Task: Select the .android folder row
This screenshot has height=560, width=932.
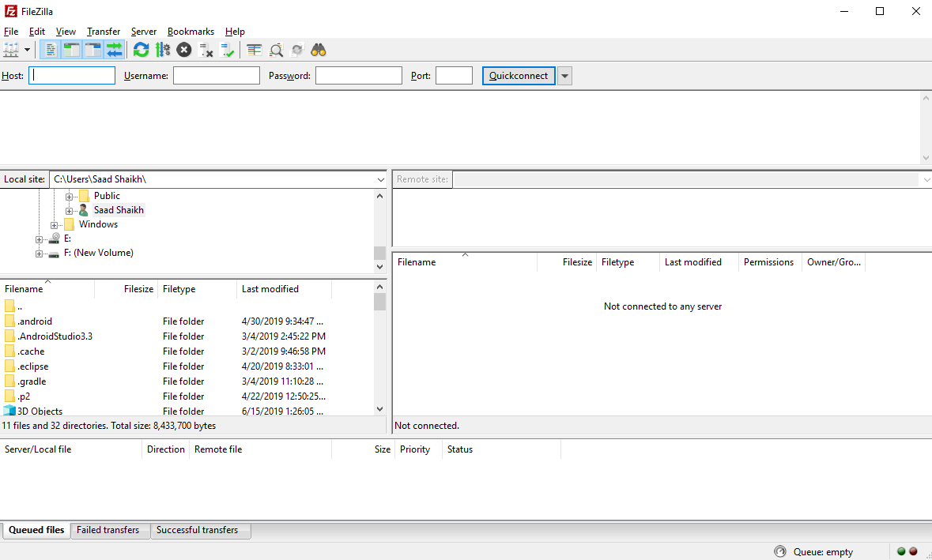Action: pos(187,321)
